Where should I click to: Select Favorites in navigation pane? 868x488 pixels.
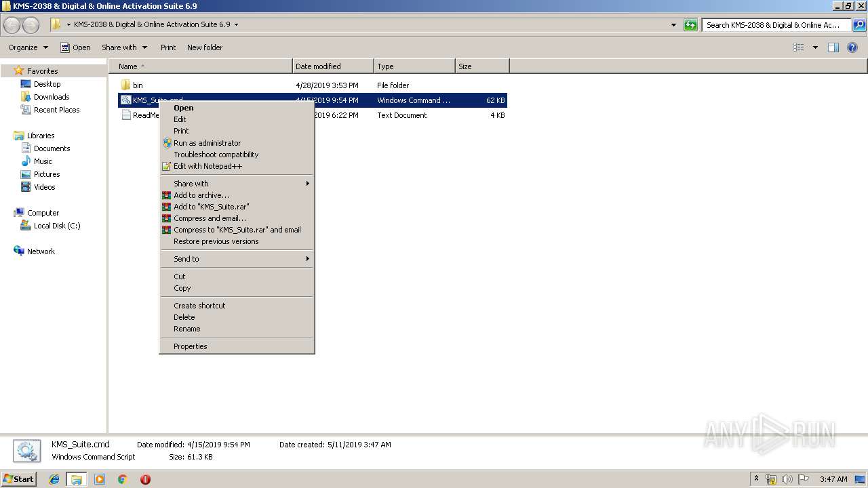click(x=42, y=71)
